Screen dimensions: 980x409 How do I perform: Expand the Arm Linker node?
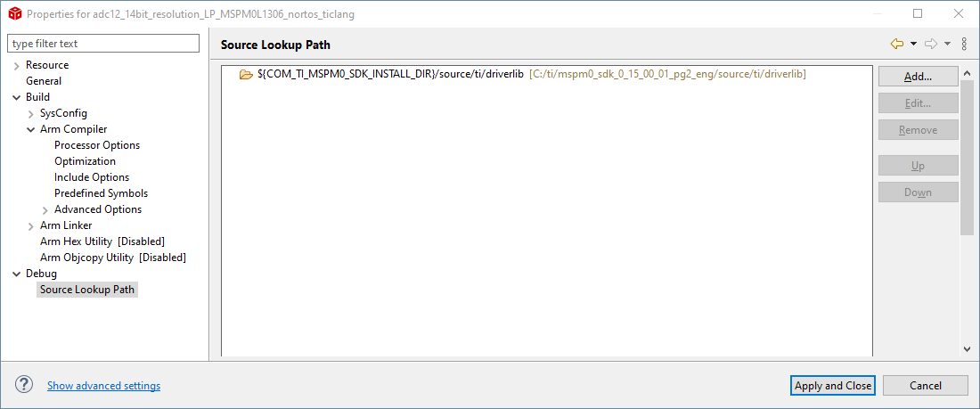(31, 225)
